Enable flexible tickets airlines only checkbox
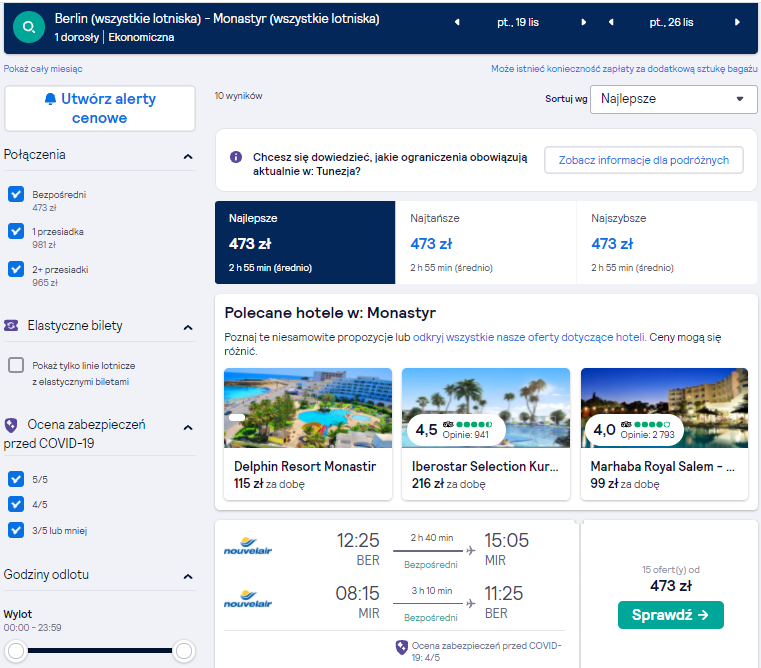 tap(16, 365)
